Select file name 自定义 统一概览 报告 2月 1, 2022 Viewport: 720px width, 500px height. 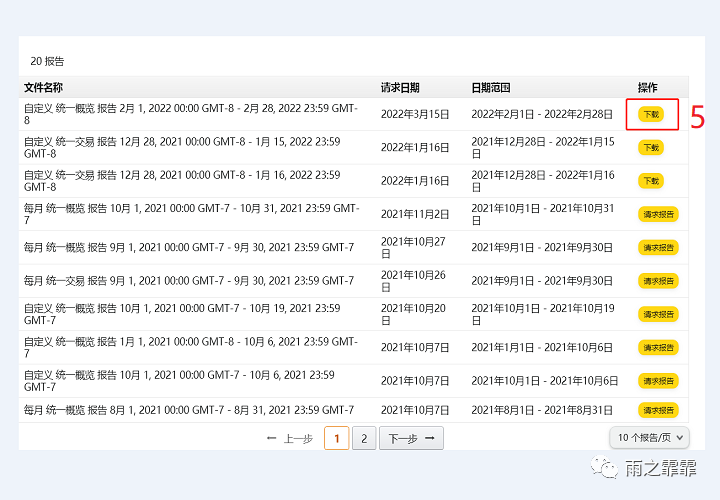click(191, 114)
